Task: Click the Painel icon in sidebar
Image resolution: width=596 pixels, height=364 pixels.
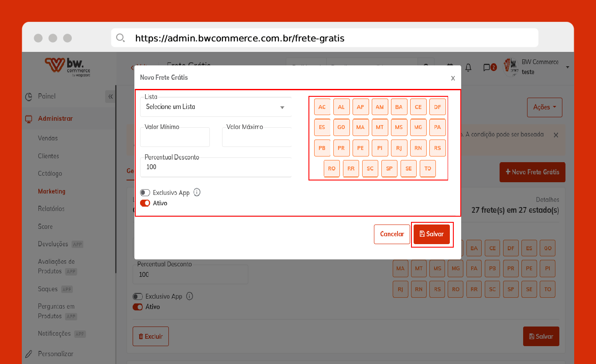Action: click(29, 96)
